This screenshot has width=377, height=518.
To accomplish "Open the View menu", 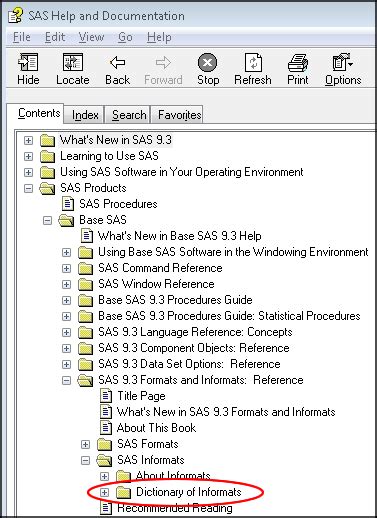I will [x=91, y=37].
